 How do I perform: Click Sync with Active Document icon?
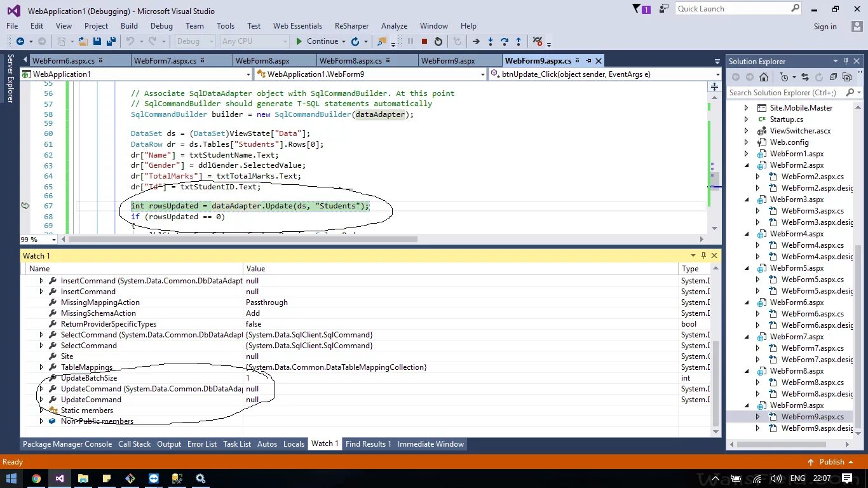(x=804, y=77)
